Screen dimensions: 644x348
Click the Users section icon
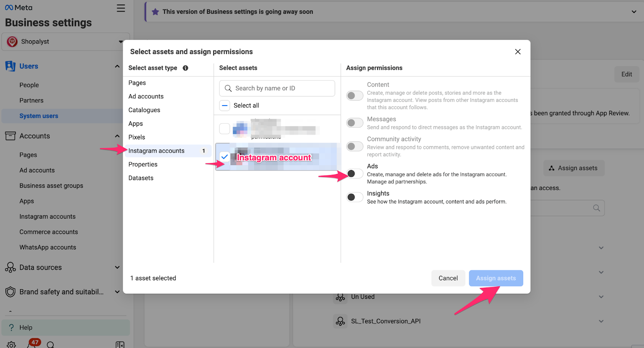coord(10,66)
